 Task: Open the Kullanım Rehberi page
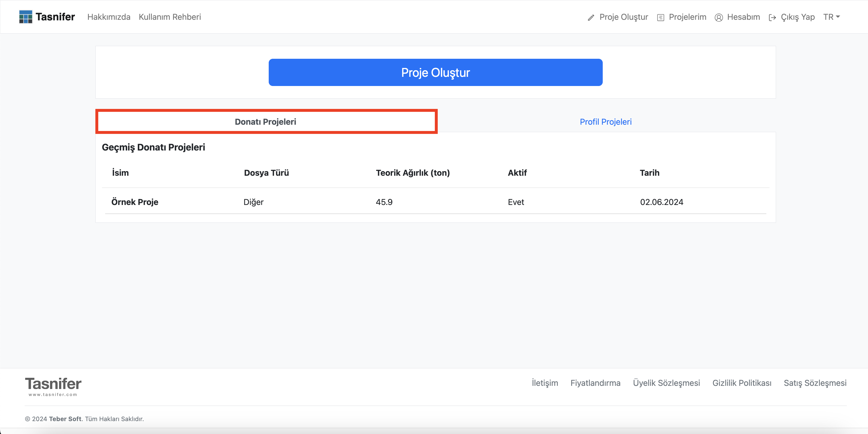click(170, 17)
